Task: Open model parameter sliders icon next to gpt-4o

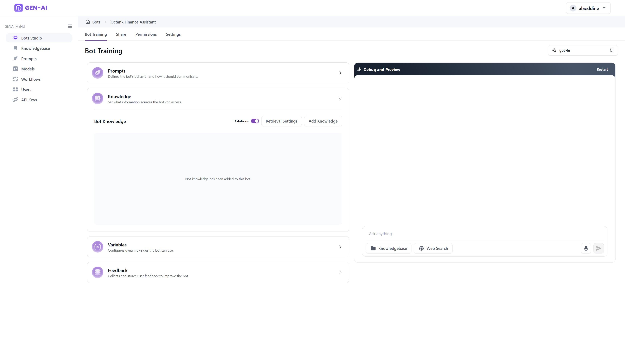Action: point(612,51)
